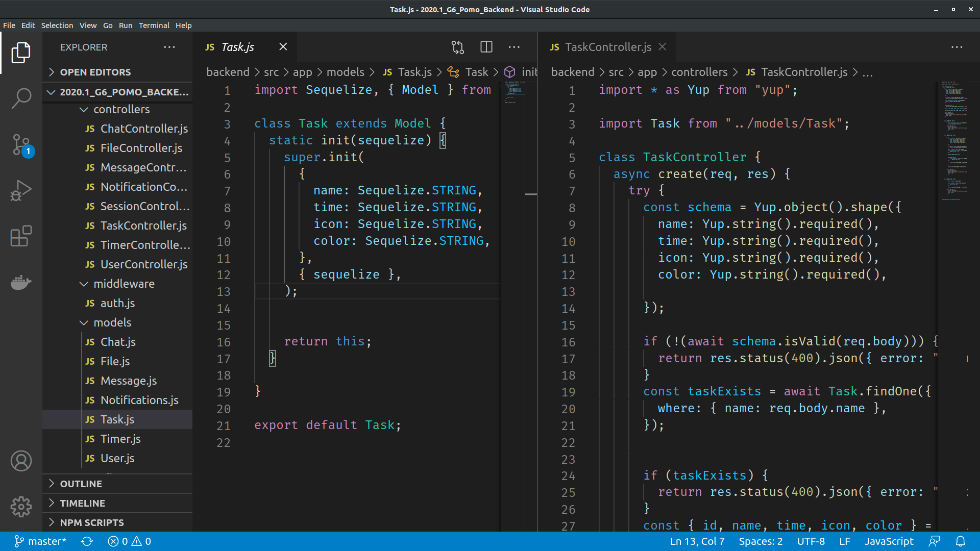This screenshot has width=980, height=551.
Task: Collapse the controllers folder
Action: coord(117,109)
